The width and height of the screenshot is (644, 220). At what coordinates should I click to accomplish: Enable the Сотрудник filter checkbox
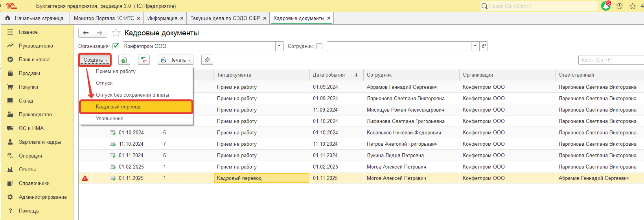tap(319, 46)
